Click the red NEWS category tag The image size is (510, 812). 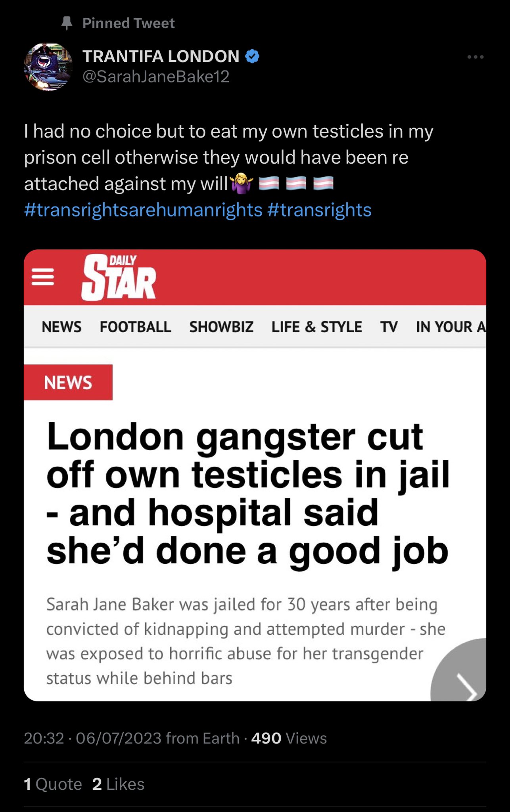(68, 382)
